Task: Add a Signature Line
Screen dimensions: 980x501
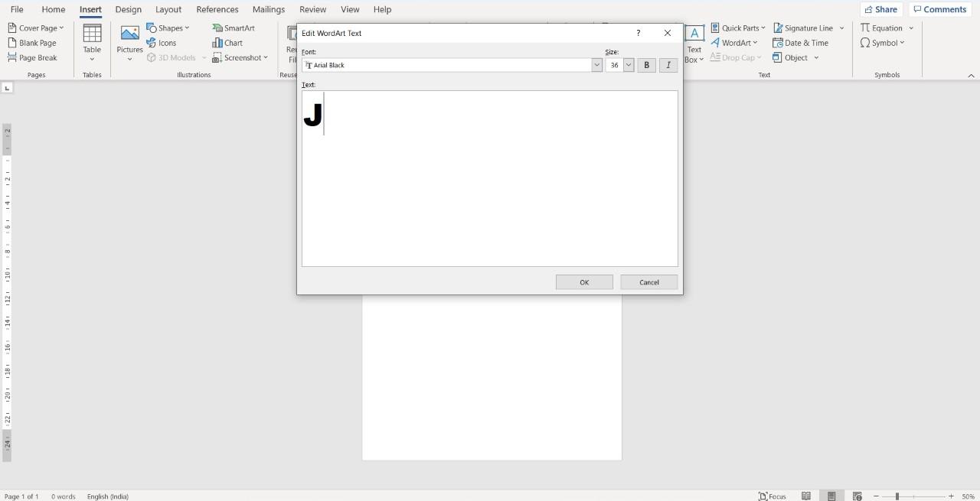Action: (x=803, y=28)
